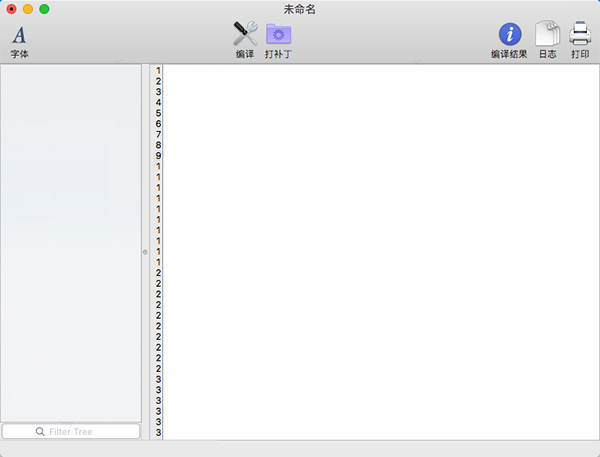This screenshot has height=457, width=600.
Task: Open the 编译结果 info icon
Action: coord(510,34)
